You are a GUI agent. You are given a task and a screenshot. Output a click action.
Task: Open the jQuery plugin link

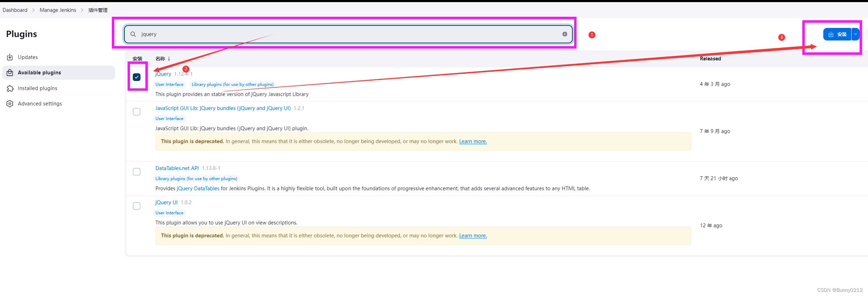point(163,74)
